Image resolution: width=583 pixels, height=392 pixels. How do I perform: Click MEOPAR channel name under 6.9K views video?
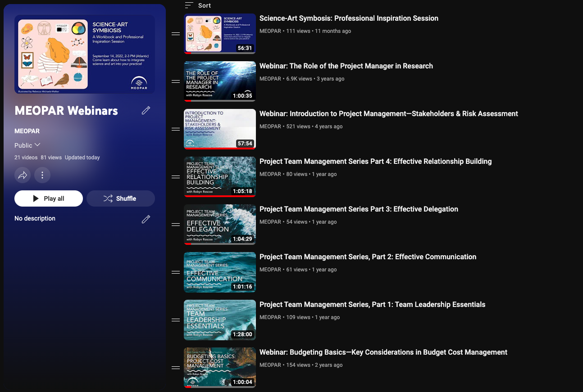click(x=270, y=79)
